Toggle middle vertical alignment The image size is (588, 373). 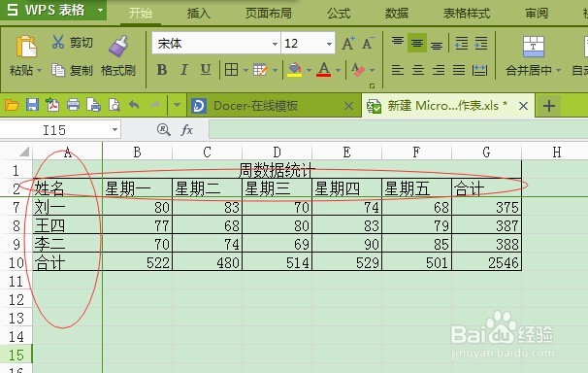417,43
